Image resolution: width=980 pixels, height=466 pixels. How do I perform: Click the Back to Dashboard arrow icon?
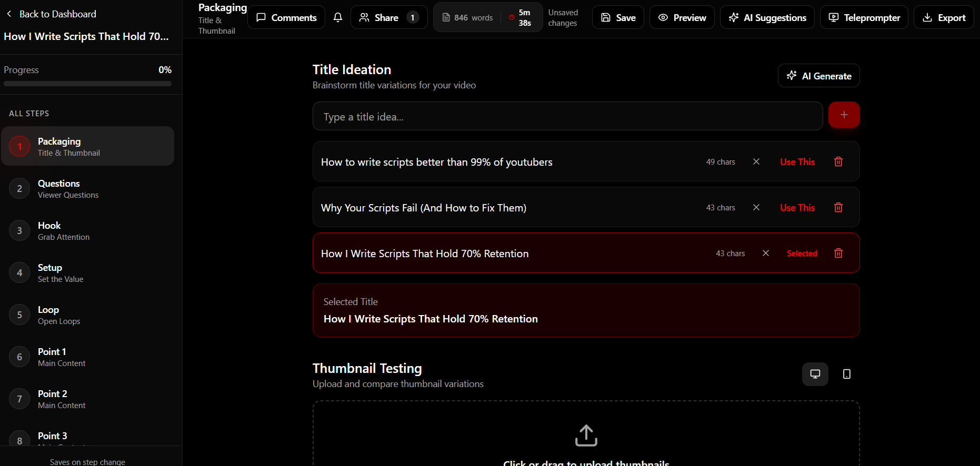click(x=9, y=14)
